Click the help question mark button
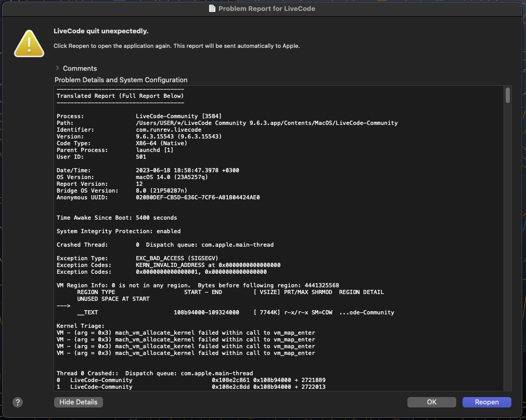This screenshot has height=420, width=526. pyautogui.click(x=18, y=402)
